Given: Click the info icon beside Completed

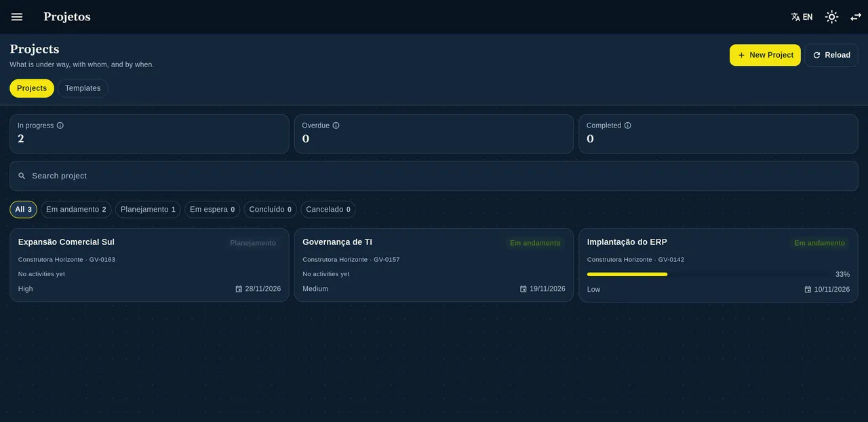Looking at the screenshot, I should pos(627,126).
